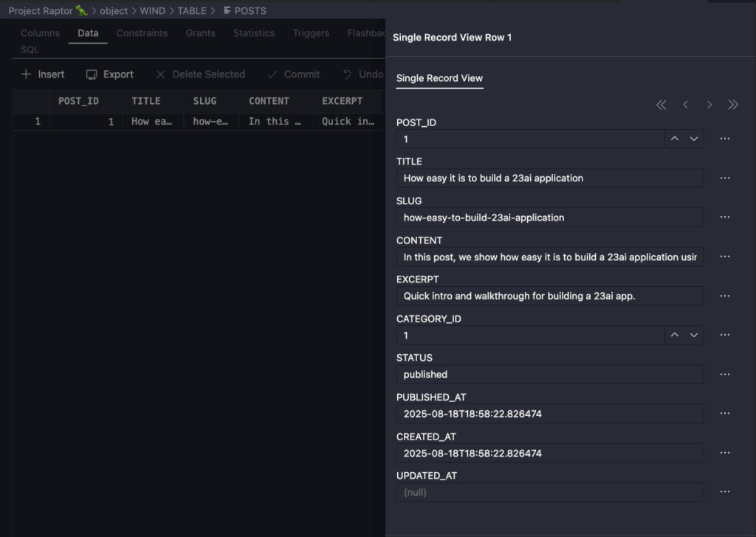Click the Export button
The height and width of the screenshot is (537, 756).
(110, 75)
